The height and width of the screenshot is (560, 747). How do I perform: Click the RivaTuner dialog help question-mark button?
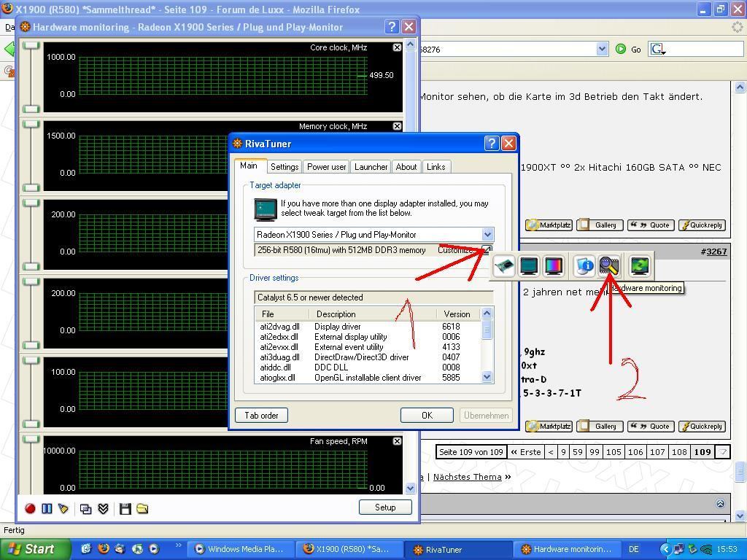(x=492, y=144)
